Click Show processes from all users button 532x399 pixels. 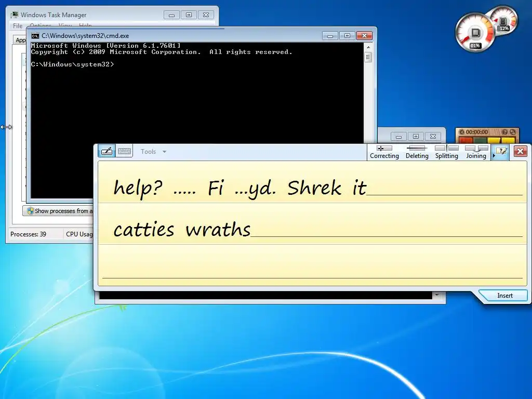58,211
